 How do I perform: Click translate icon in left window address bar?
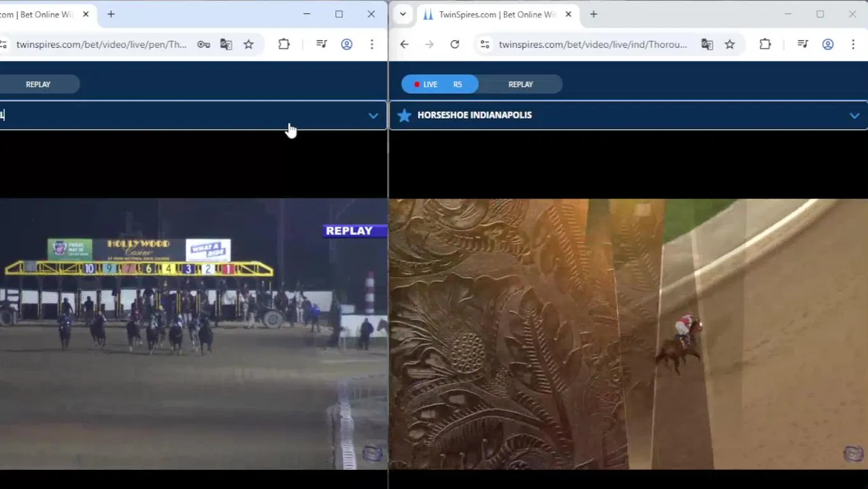click(x=226, y=44)
